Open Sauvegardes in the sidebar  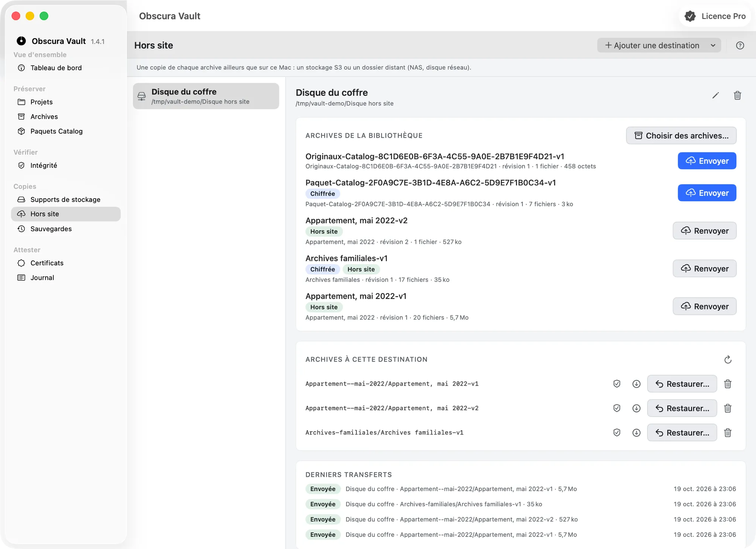click(66, 229)
